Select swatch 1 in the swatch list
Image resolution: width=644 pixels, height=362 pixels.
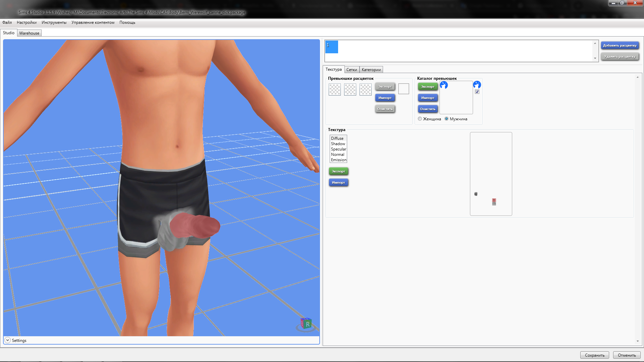331,47
